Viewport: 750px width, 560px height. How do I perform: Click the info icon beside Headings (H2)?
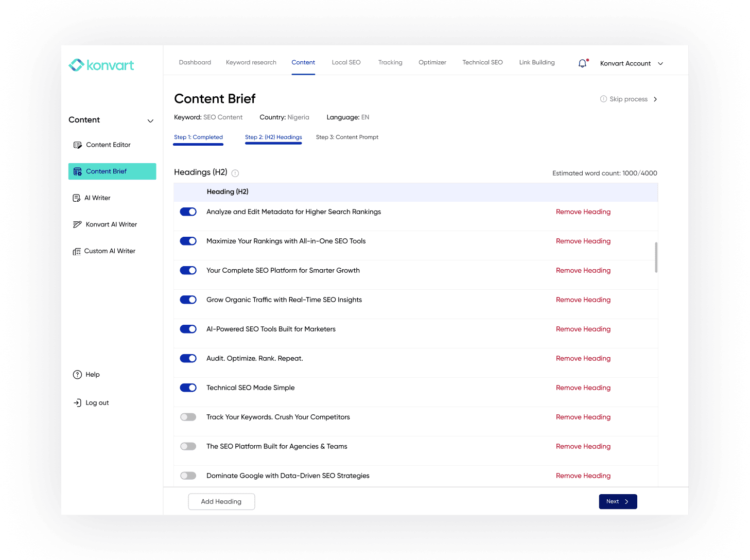pos(235,173)
